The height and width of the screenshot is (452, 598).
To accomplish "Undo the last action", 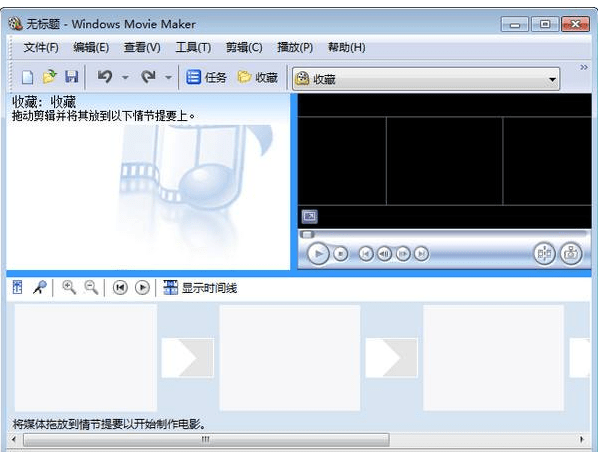I will coord(105,77).
